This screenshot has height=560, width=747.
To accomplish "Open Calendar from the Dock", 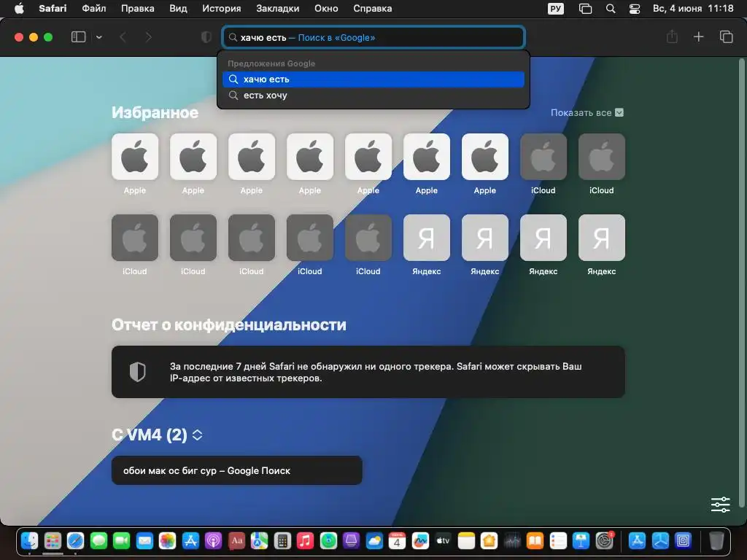I will click(x=397, y=541).
